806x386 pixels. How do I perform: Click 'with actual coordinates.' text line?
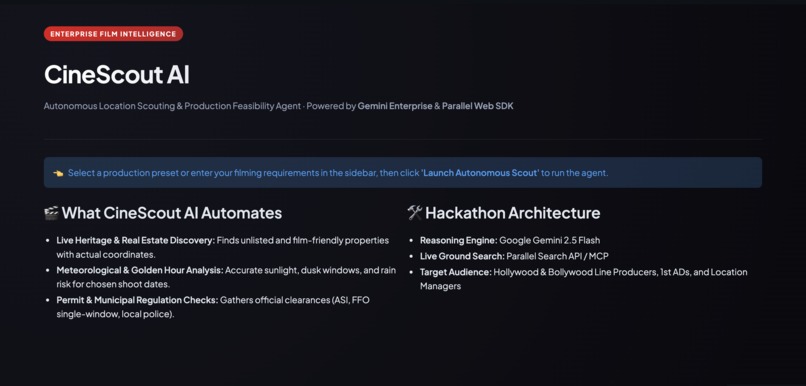pos(106,254)
